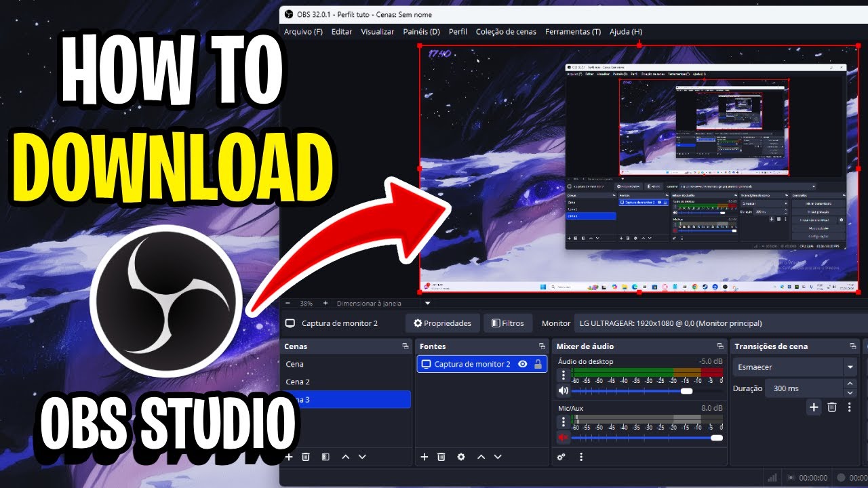Open source properties gear in Fontes toolbar
Image resolution: width=868 pixels, height=488 pixels.
coord(461,457)
